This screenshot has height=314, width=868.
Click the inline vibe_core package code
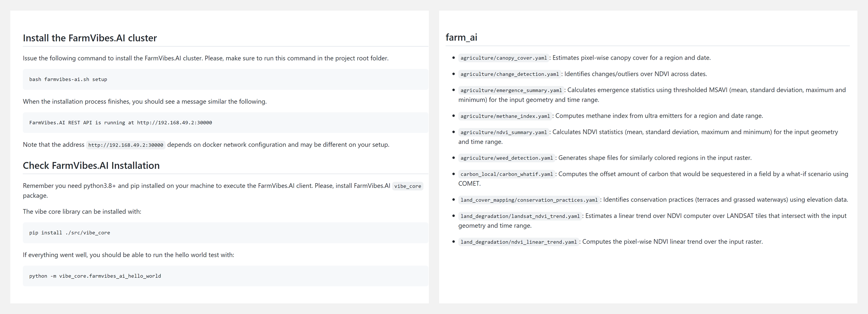(407, 186)
